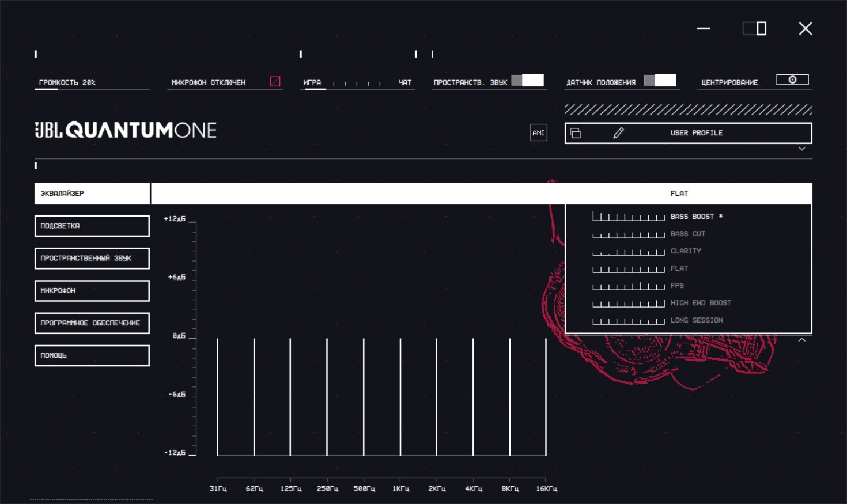Minimize the JBL QuantumENGINE window
The height and width of the screenshot is (504, 847).
click(704, 28)
